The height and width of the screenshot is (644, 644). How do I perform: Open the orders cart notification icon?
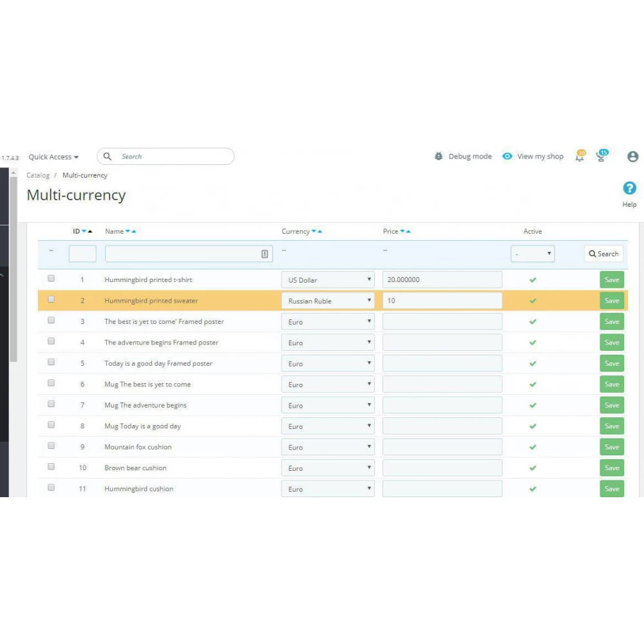coord(601,156)
